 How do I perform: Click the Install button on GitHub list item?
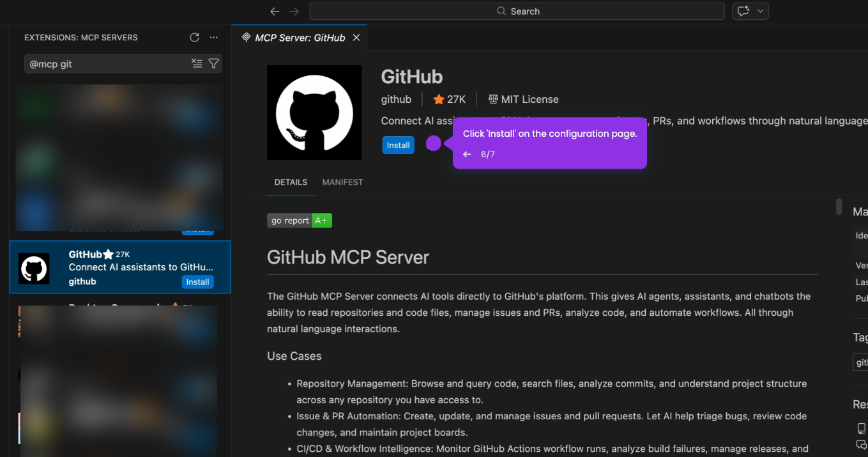[197, 282]
